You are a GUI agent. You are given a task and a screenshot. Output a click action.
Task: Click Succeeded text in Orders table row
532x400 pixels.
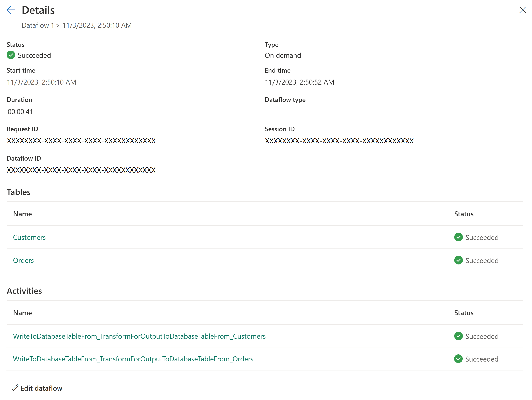coord(482,261)
